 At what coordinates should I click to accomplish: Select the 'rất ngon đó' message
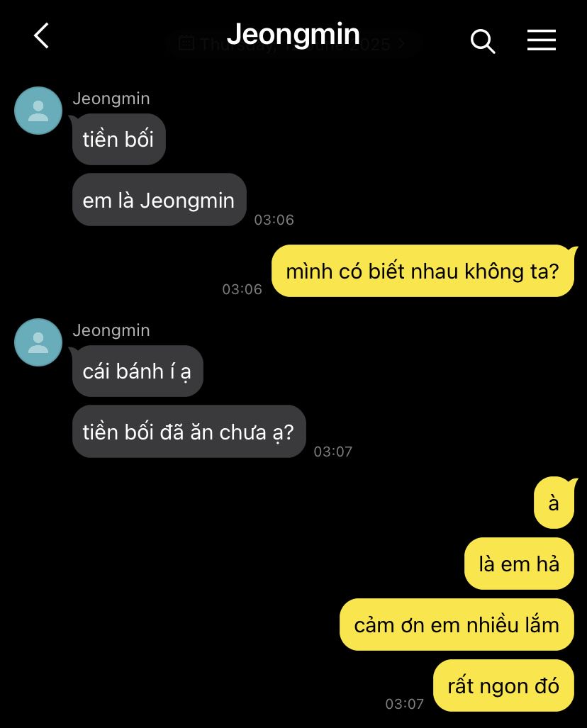pyautogui.click(x=504, y=685)
